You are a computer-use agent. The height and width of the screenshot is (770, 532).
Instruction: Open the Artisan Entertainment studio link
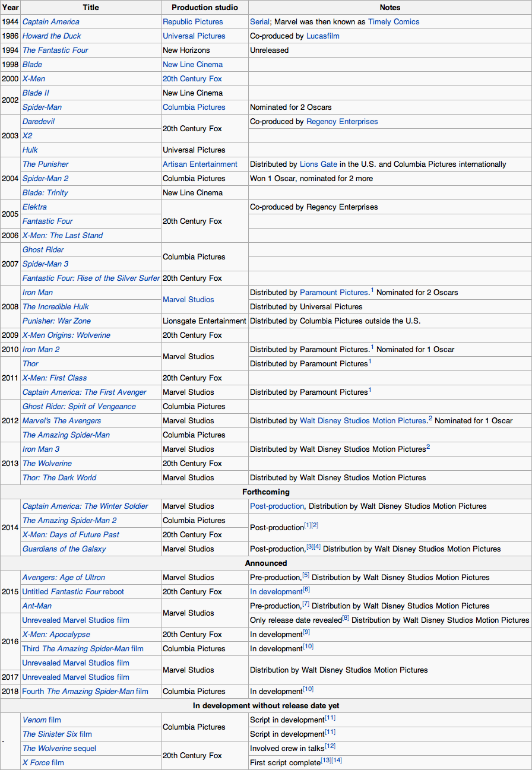coord(199,164)
